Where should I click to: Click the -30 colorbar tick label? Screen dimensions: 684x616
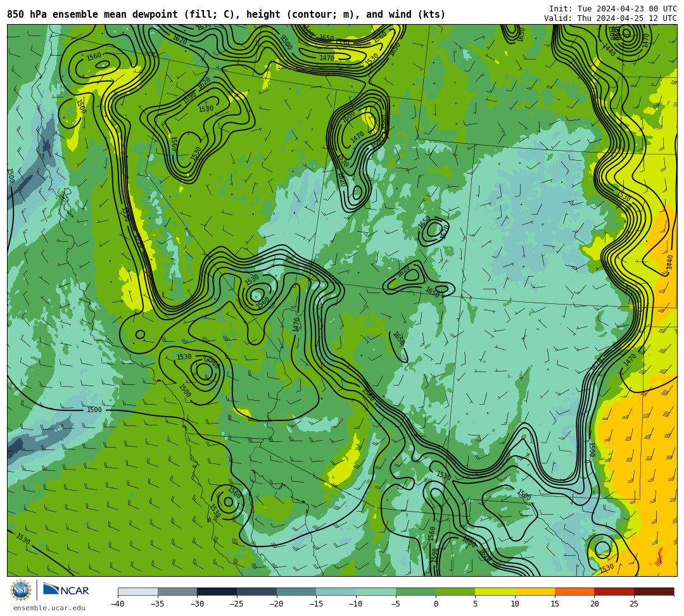point(197,604)
